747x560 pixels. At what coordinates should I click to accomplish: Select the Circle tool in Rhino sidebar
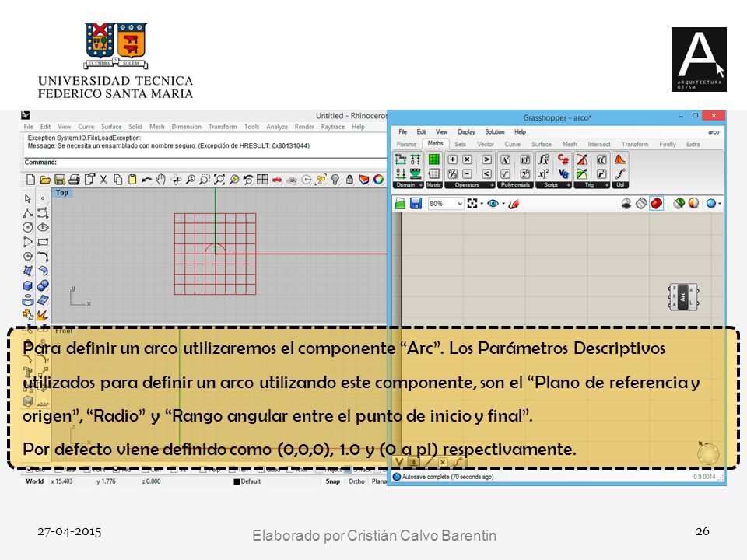[28, 227]
